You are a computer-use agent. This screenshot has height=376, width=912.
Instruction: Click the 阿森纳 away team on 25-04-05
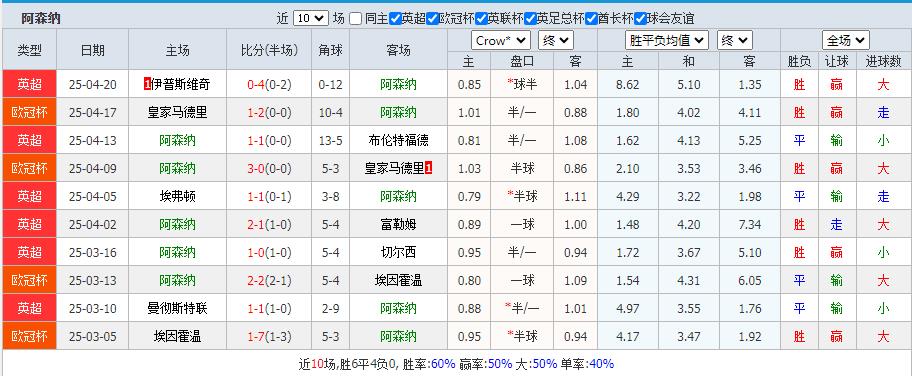click(x=398, y=196)
